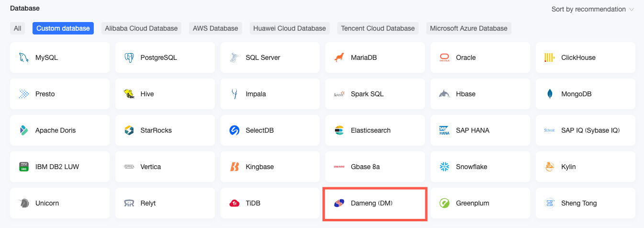Image resolution: width=644 pixels, height=228 pixels.
Task: Choose the MySQL text label
Action: pos(46,57)
